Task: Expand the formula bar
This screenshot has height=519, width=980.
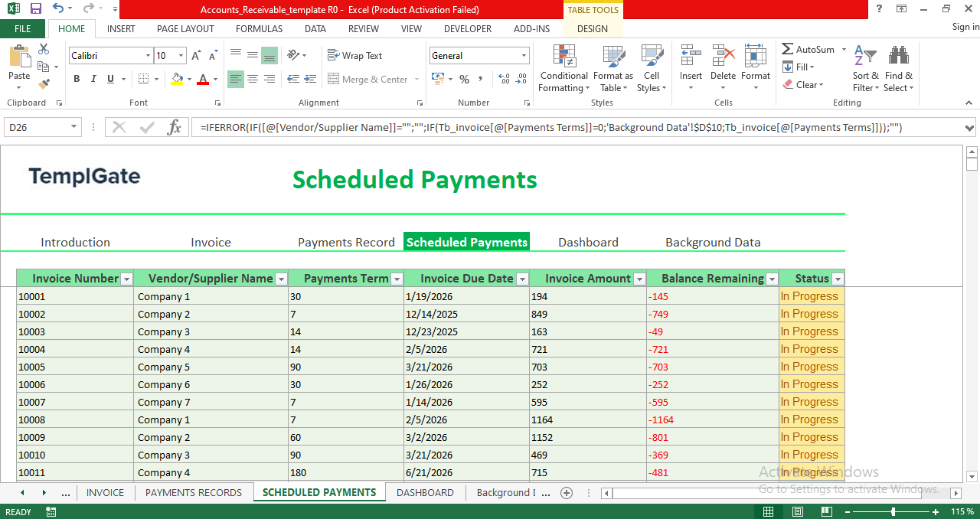Action: tap(970, 128)
